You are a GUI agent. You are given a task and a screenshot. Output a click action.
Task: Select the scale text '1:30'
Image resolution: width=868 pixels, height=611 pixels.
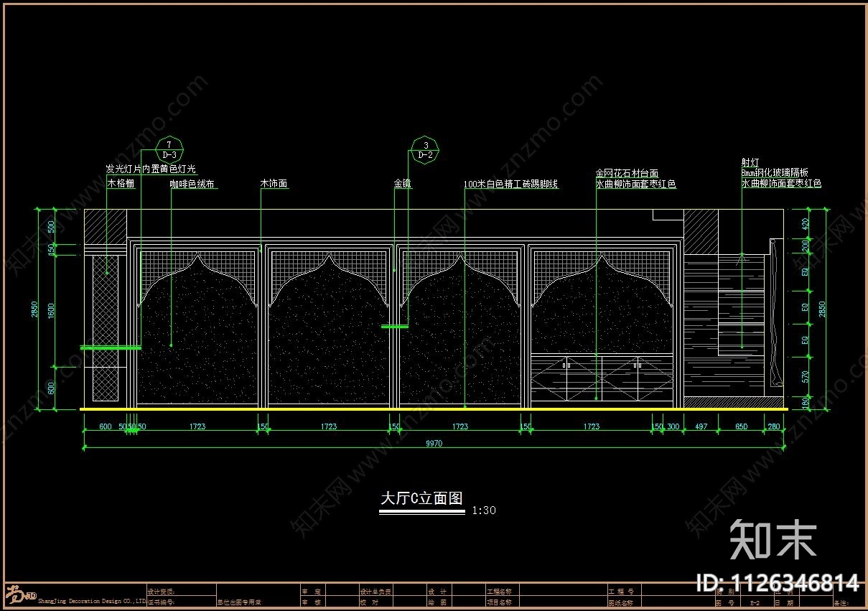[484, 510]
